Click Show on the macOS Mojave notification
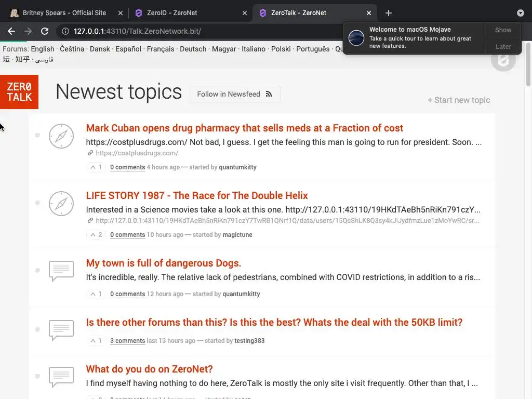This screenshot has height=399, width=532. (x=502, y=30)
